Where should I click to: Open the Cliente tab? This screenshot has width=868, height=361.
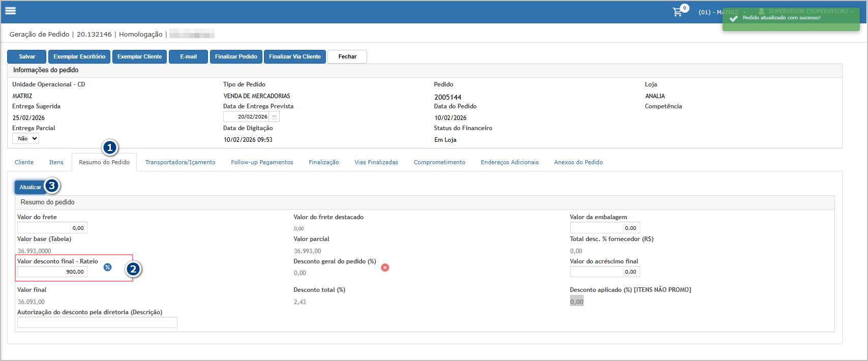pyautogui.click(x=24, y=162)
